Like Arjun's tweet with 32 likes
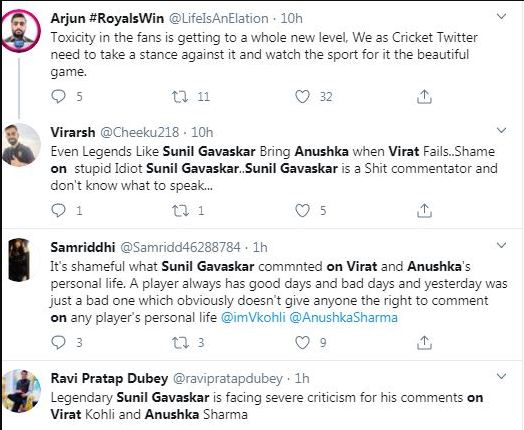Viewport: 524px width, 430px height. (x=302, y=97)
